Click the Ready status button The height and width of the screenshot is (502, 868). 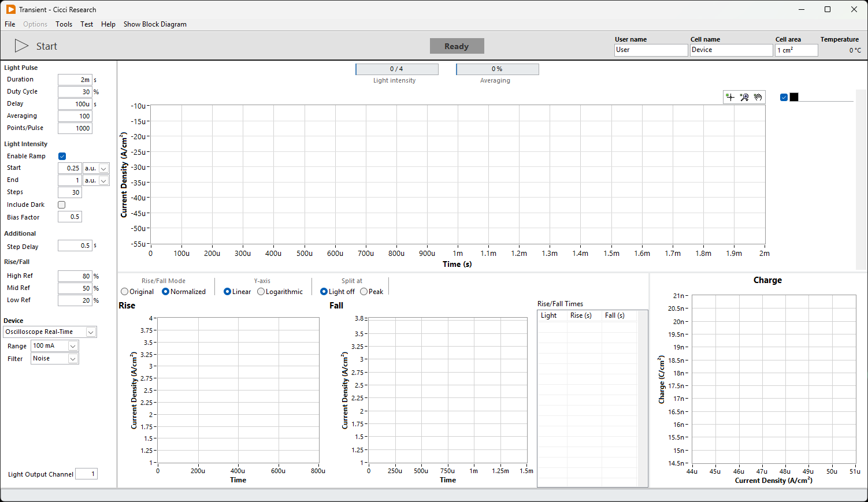[457, 46]
